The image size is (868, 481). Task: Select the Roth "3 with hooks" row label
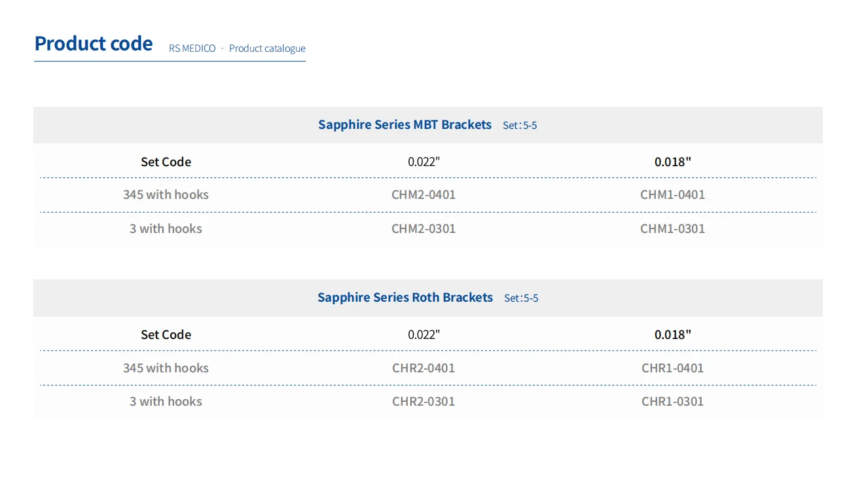[166, 401]
